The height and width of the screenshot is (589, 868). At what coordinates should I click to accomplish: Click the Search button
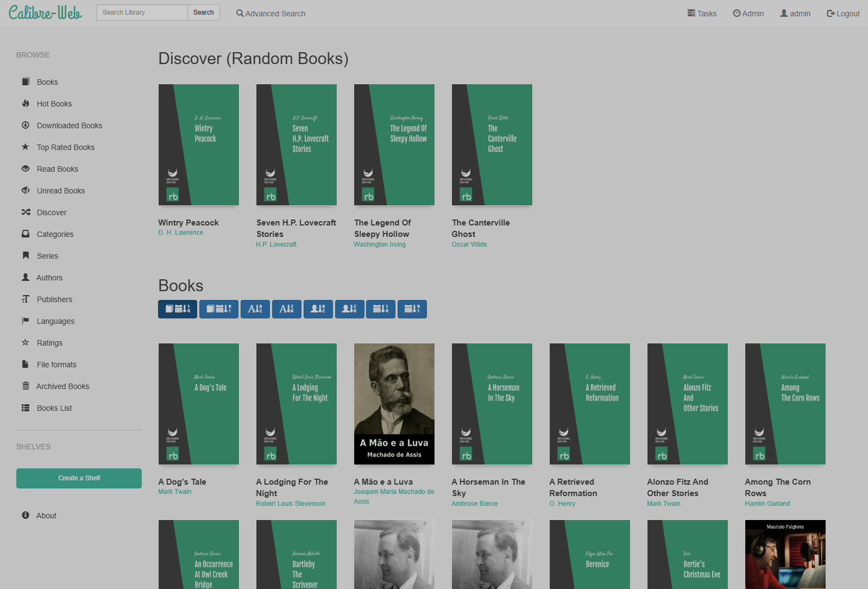204,12
